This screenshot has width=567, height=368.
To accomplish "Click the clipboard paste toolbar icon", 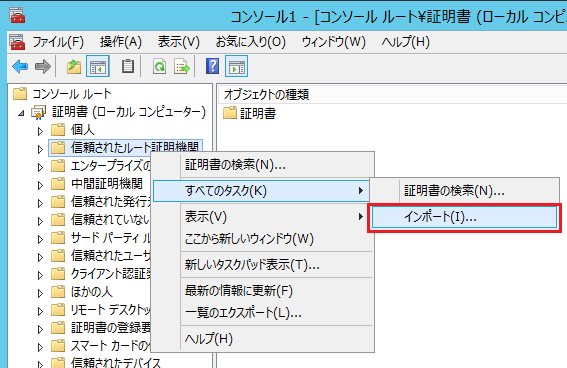I will click(x=128, y=67).
